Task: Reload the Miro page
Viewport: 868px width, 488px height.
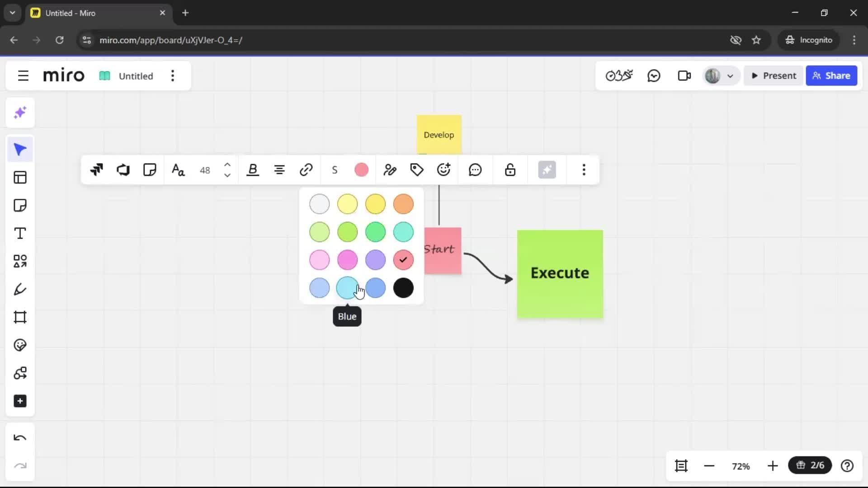Action: pos(59,40)
